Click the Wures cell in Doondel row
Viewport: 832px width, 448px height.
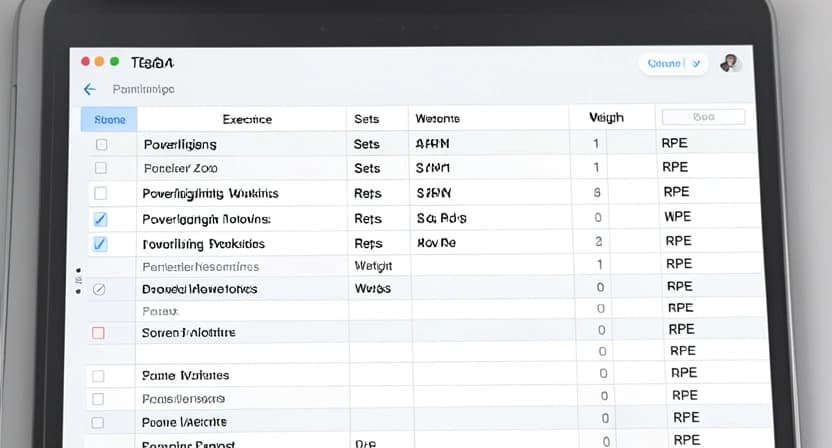pos(372,288)
